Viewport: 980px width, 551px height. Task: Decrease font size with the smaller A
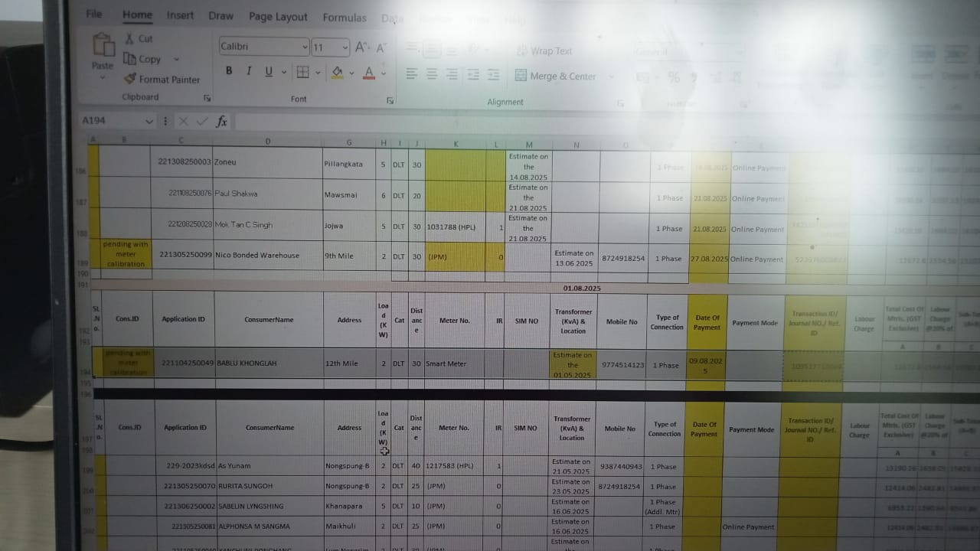381,48
